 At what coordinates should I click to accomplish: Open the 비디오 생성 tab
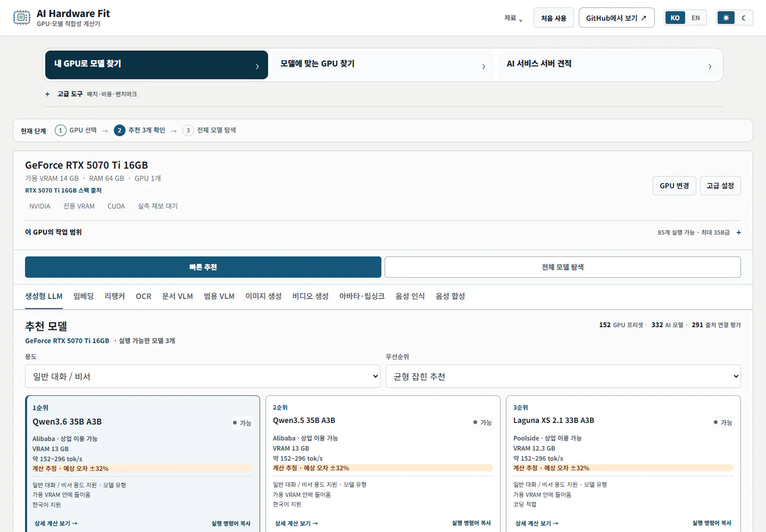(x=311, y=296)
